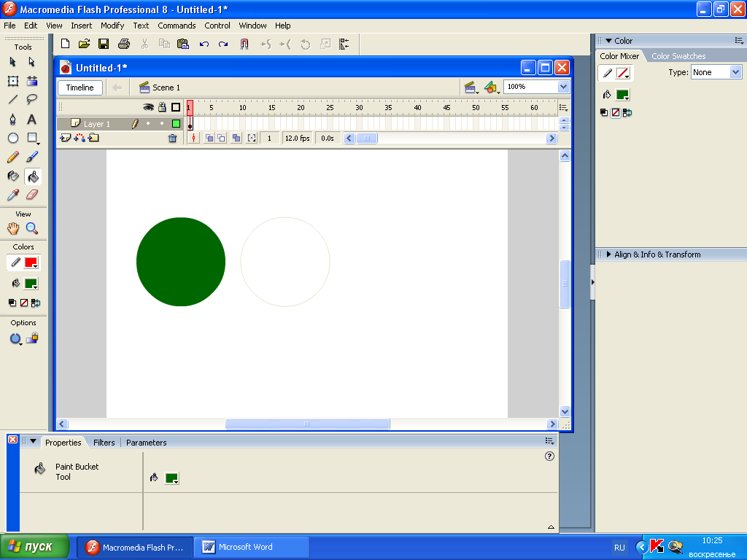Click the Redo toolbar icon
This screenshot has height=560, width=747.
(x=223, y=44)
